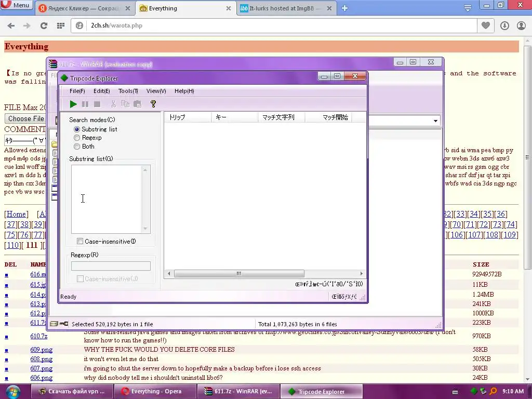Image resolution: width=532 pixels, height=399 pixels.
Task: Bookmark page with the heart icon
Action: pyautogui.click(x=486, y=25)
